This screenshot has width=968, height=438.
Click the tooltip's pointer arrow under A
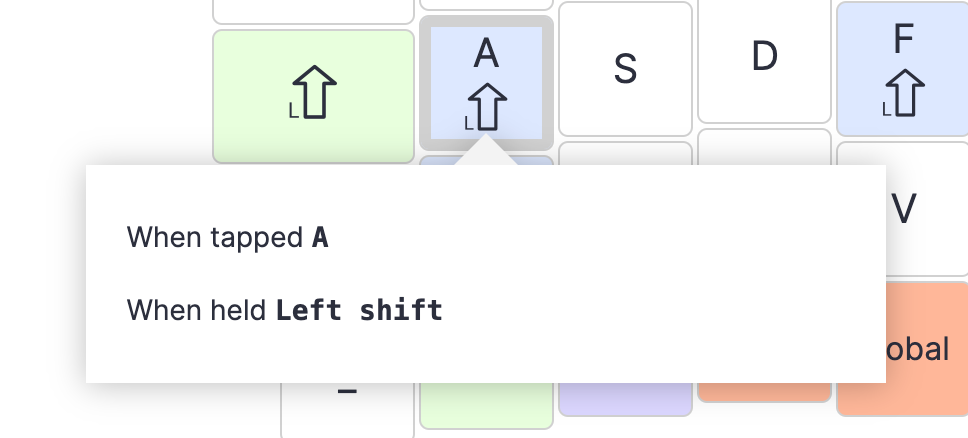point(486,152)
